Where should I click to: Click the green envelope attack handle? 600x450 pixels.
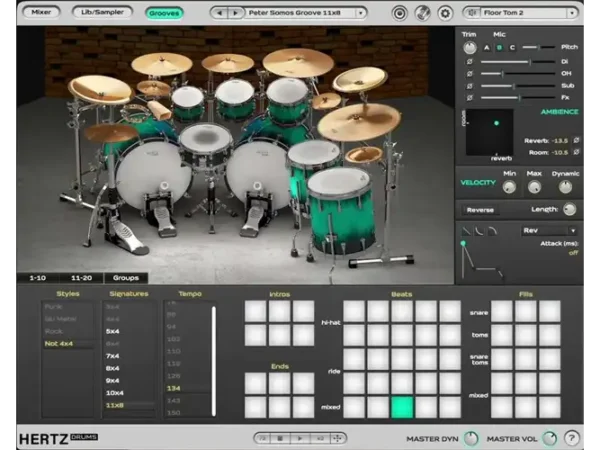point(463,243)
